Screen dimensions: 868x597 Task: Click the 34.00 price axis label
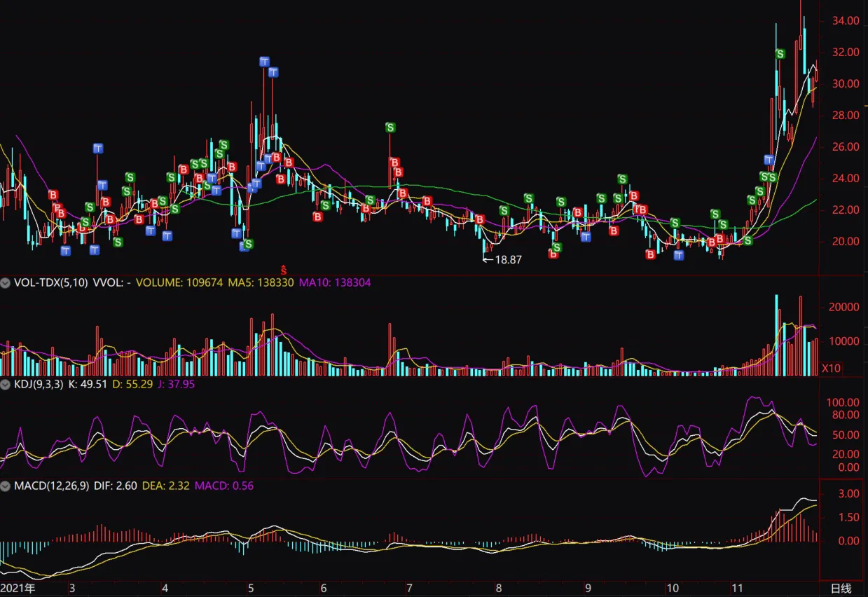[846, 21]
